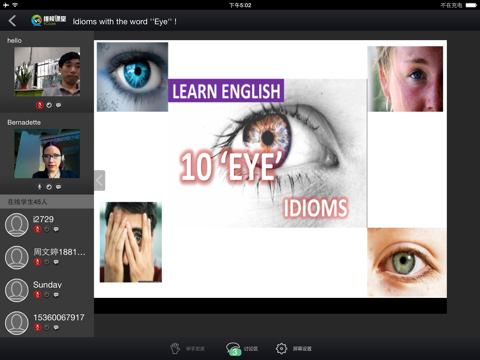Tap the VCode classroom logo
Viewport: 480px width, 360px height.
[x=49, y=20]
